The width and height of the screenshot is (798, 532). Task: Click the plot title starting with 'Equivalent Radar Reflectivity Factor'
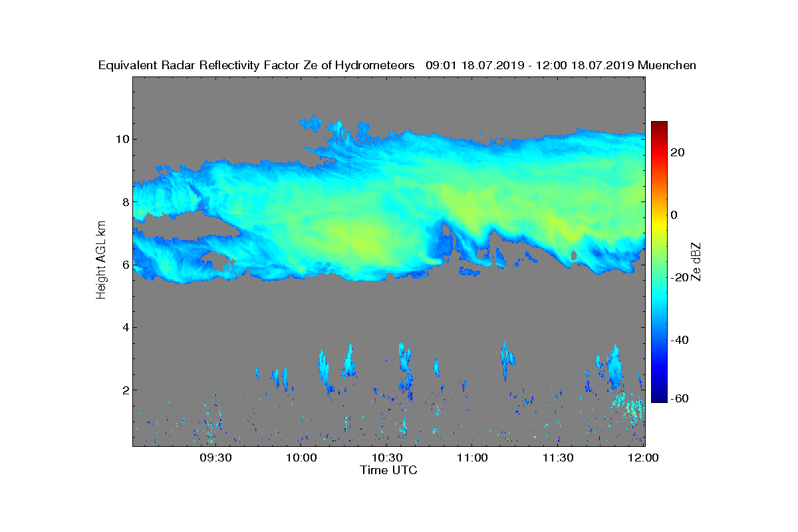(x=397, y=65)
